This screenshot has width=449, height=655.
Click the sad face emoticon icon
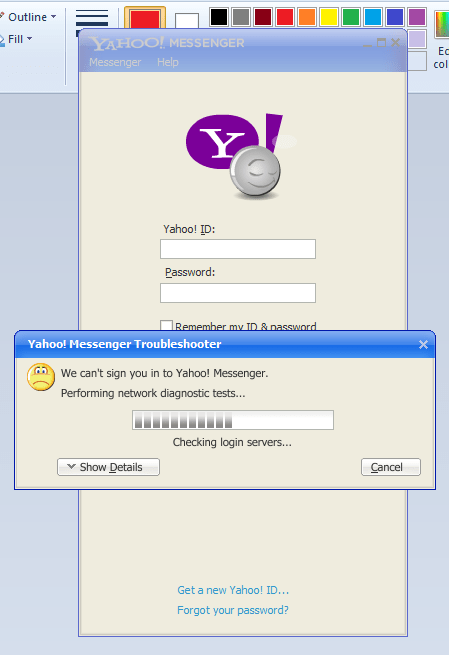click(x=41, y=377)
